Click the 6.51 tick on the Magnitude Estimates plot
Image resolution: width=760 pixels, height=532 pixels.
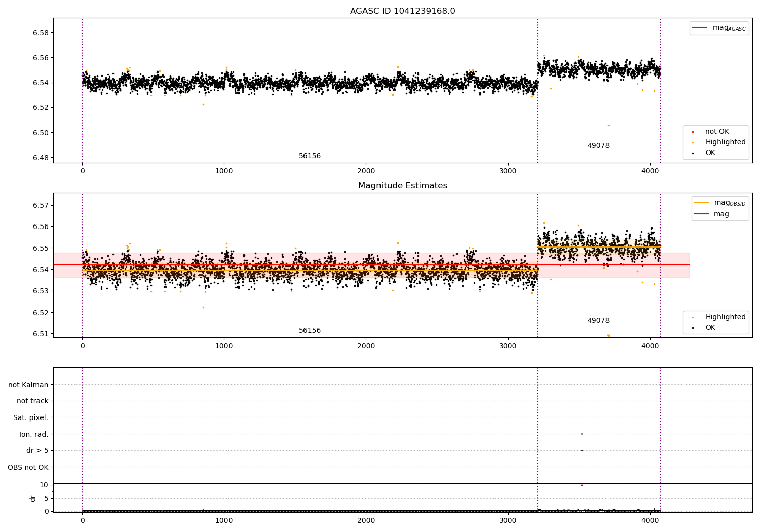click(40, 334)
